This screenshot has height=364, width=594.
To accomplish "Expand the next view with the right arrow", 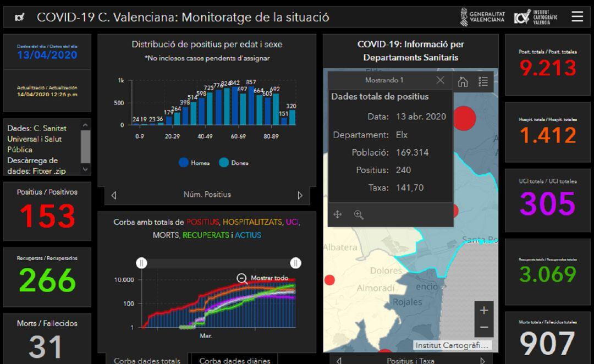I will [x=300, y=195].
